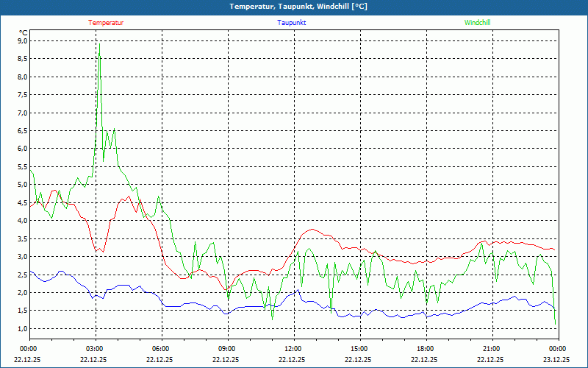Image resolution: width=588 pixels, height=368 pixels.
Task: Select the 15:00 time axis label
Action: 359,349
